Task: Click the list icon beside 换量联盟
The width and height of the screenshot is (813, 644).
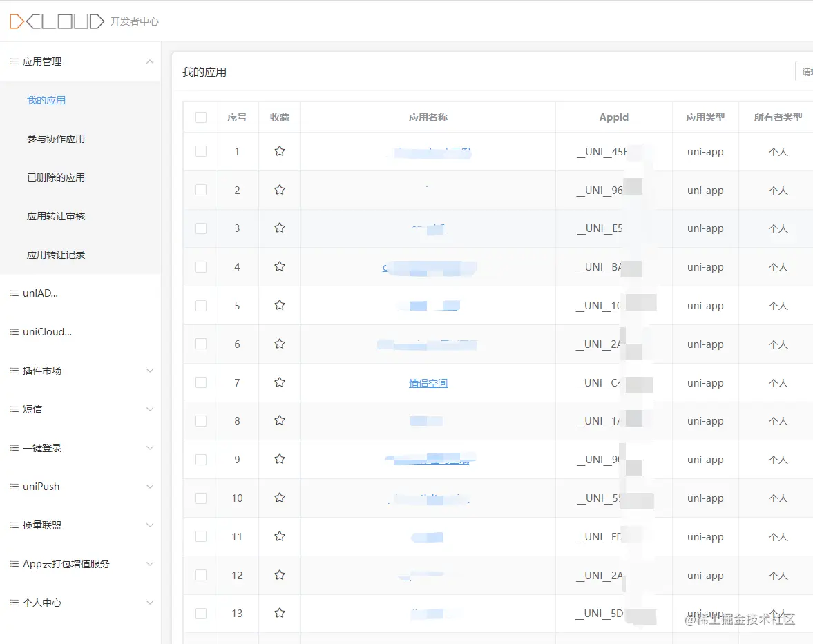Action: (15, 525)
